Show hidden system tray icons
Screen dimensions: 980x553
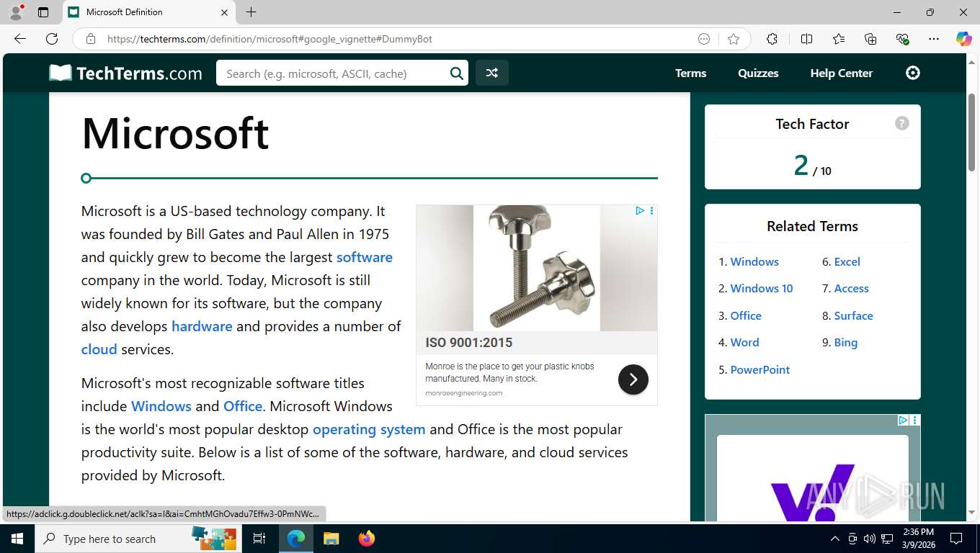[835, 539]
